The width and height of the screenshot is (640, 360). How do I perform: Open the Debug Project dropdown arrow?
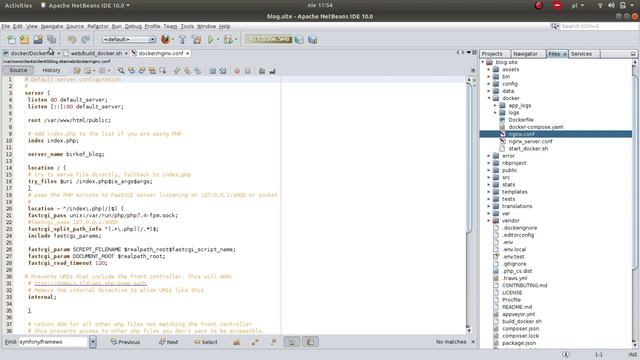pyautogui.click(x=236, y=40)
